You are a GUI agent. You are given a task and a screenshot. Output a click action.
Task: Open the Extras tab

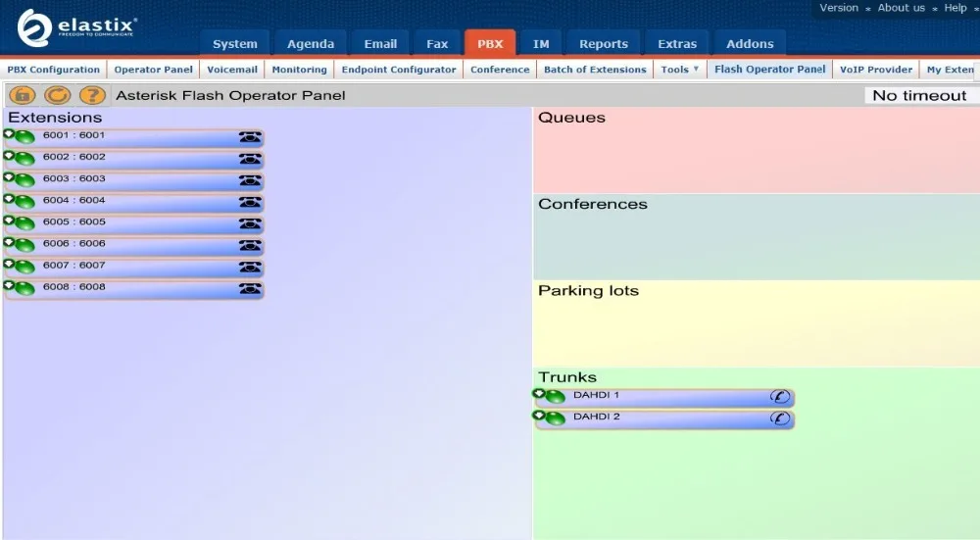tap(677, 44)
